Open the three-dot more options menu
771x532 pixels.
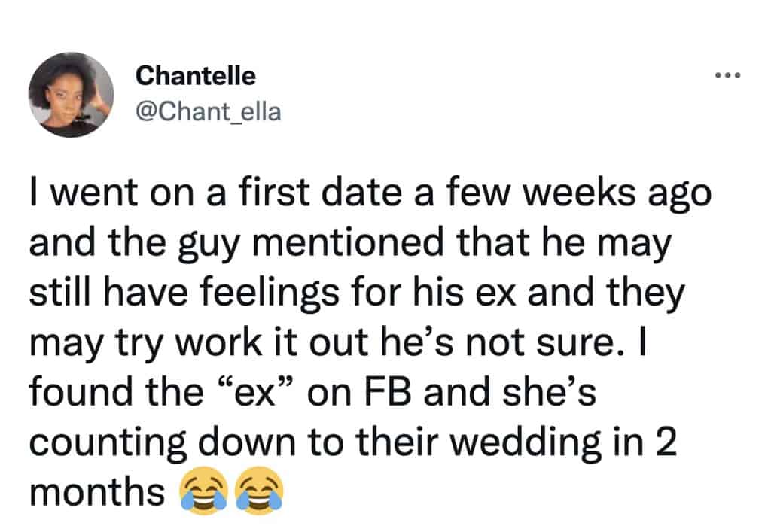[x=729, y=76]
